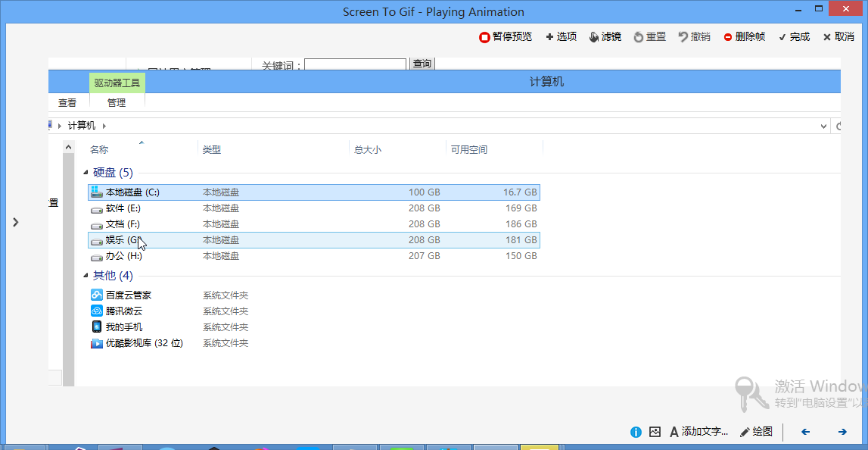This screenshot has height=450, width=868.
Task: Open the 管理 ribbon tab
Action: (x=117, y=102)
